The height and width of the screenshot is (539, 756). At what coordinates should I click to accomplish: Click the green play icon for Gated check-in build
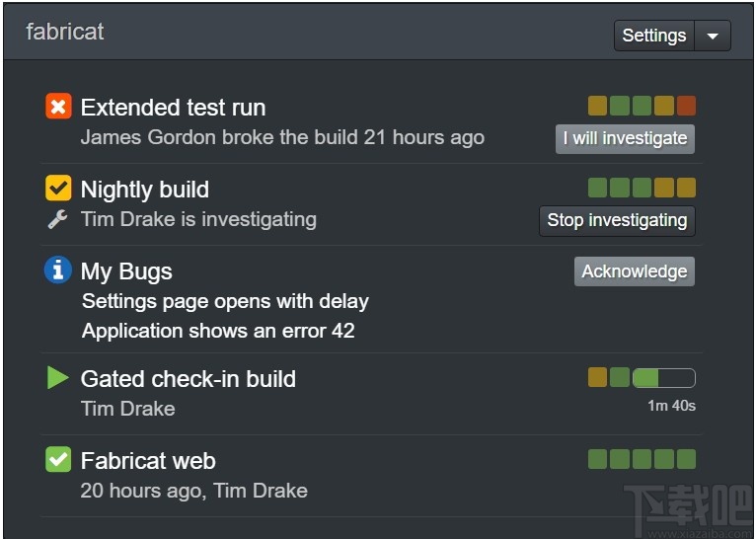pyautogui.click(x=58, y=377)
